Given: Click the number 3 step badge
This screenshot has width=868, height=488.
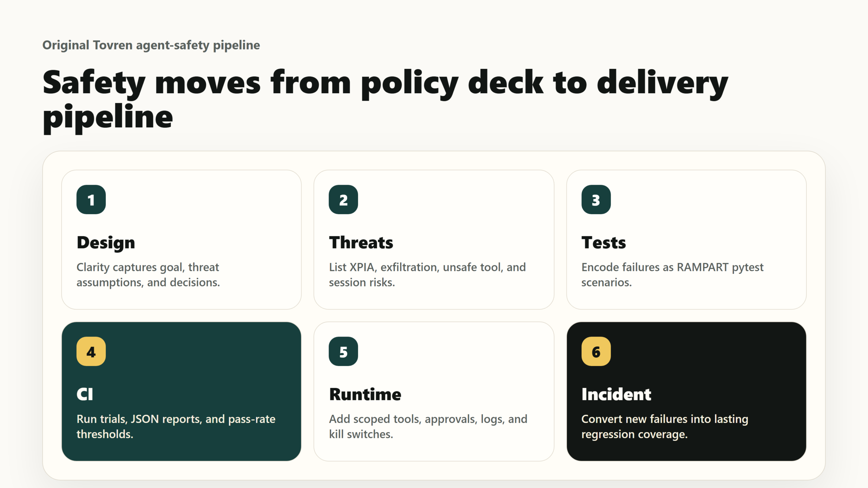Looking at the screenshot, I should pos(596,199).
